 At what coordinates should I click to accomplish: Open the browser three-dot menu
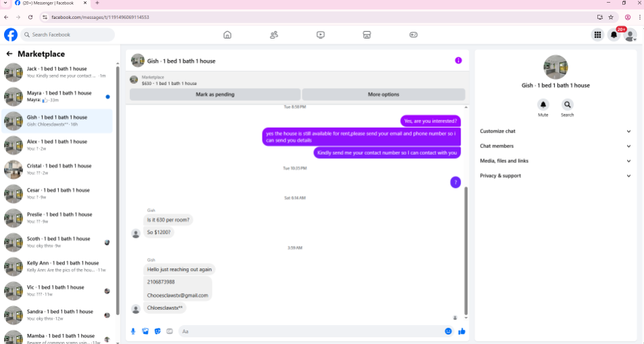pos(639,18)
